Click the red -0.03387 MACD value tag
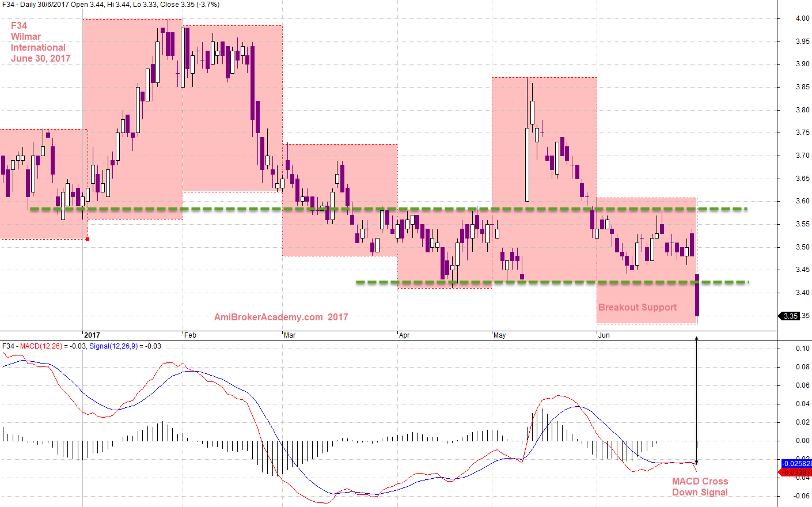 point(795,472)
